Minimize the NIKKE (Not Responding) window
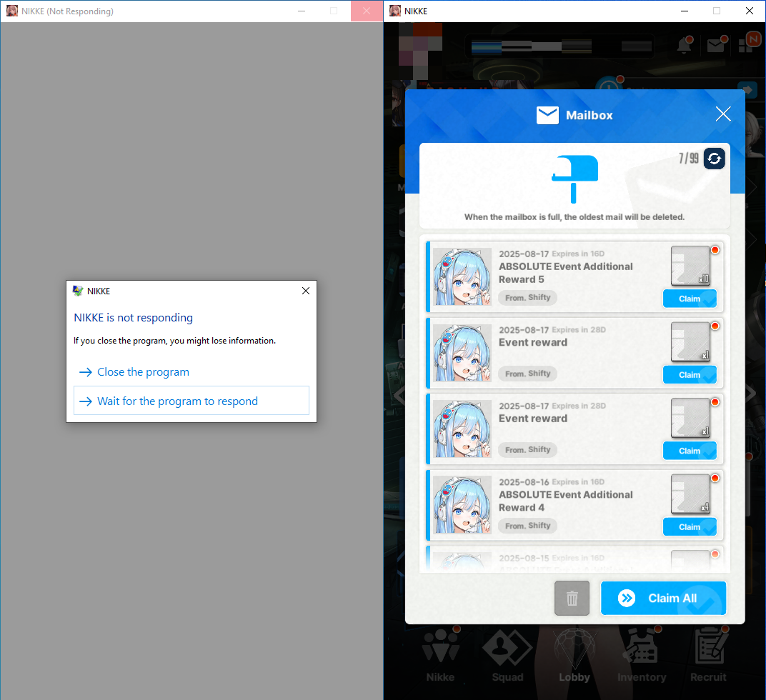 pyautogui.click(x=302, y=11)
